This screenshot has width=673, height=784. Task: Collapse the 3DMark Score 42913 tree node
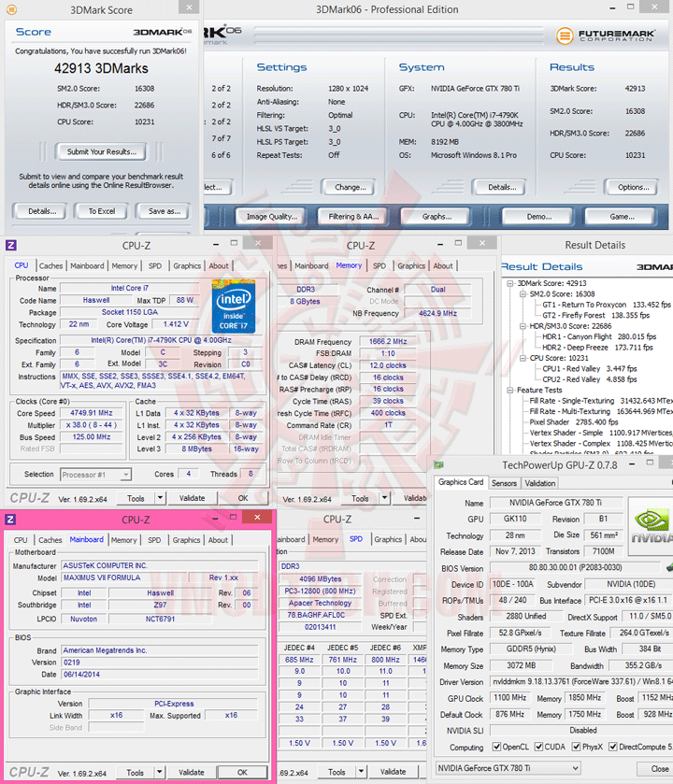click(510, 283)
